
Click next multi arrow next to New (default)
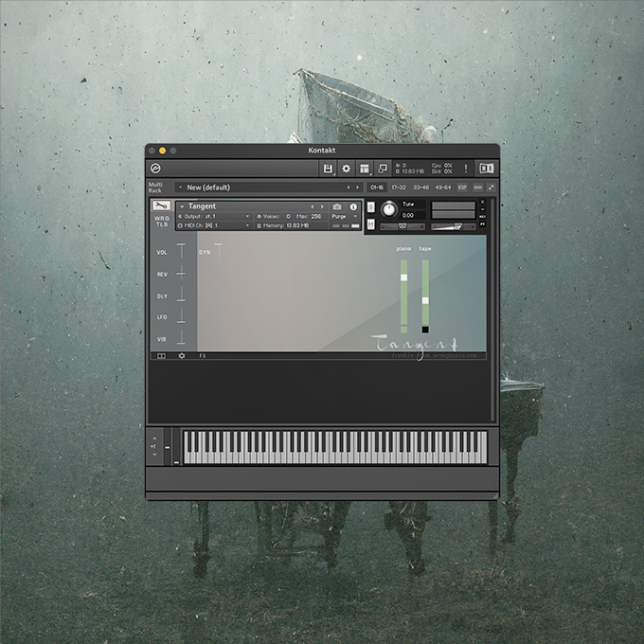(x=358, y=188)
